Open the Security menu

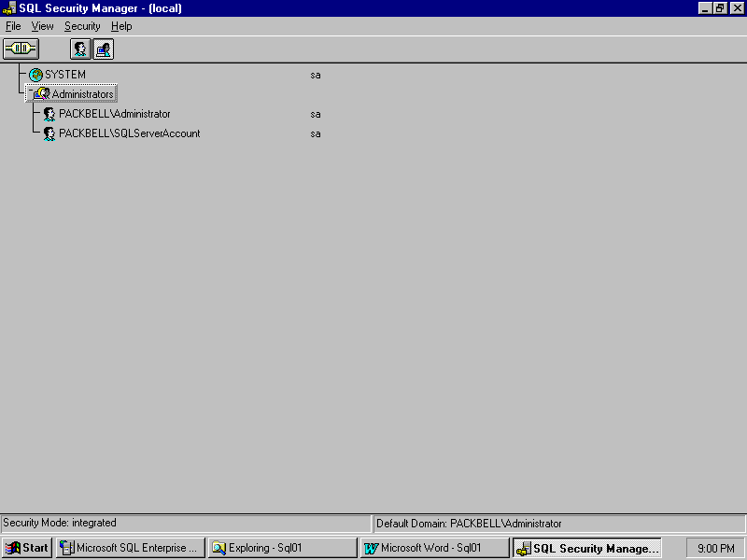(82, 26)
